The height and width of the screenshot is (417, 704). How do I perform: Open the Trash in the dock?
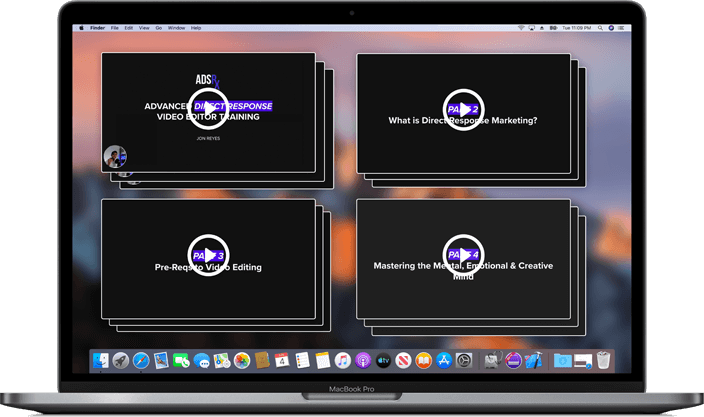point(603,360)
